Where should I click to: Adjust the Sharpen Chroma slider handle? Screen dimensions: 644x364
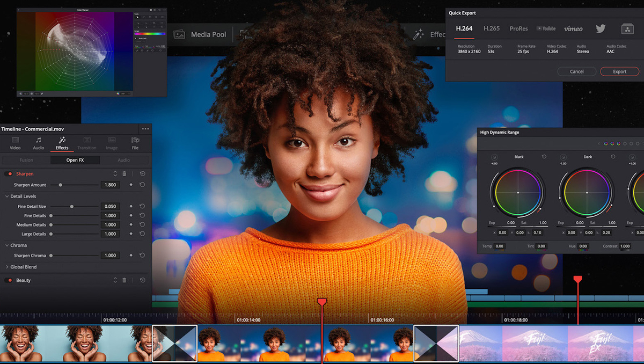click(x=51, y=256)
